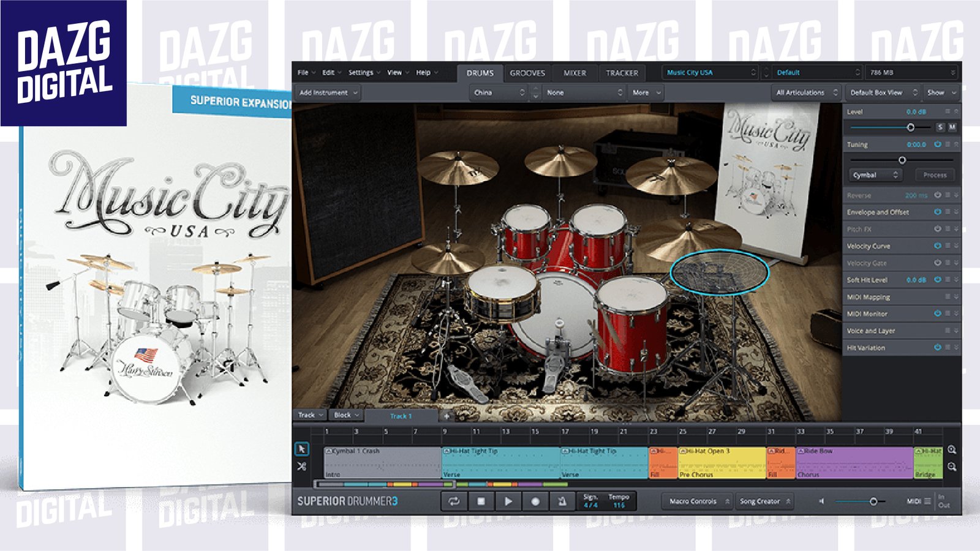980x551 pixels.
Task: Open the More dropdown
Action: [647, 92]
